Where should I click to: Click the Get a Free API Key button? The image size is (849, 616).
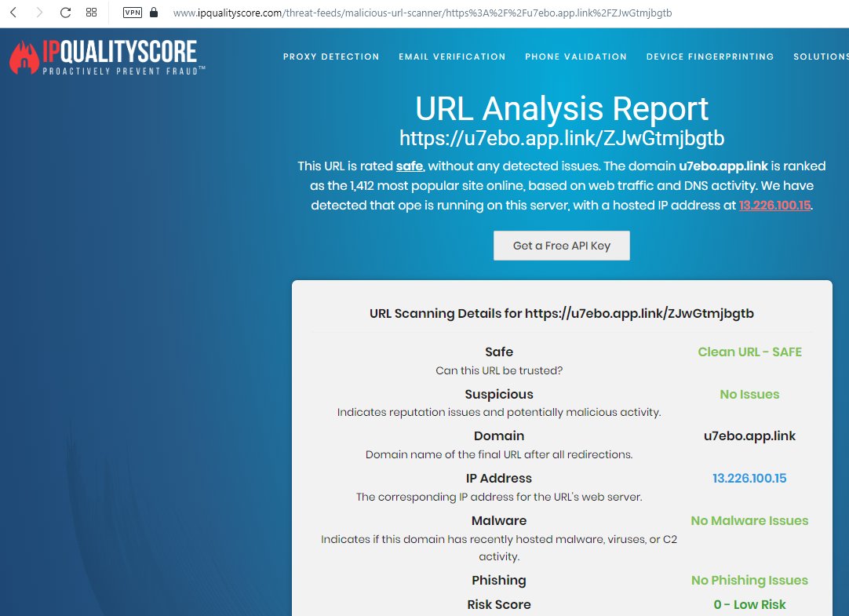click(562, 246)
